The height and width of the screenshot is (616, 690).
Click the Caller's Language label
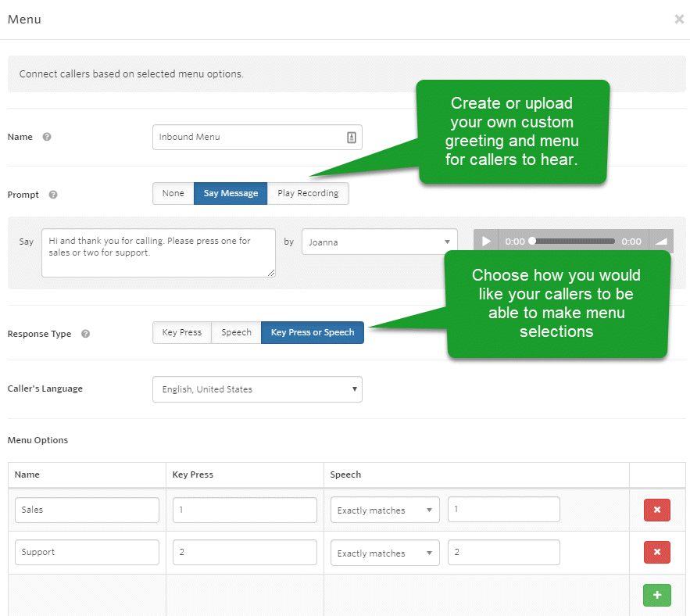click(45, 389)
